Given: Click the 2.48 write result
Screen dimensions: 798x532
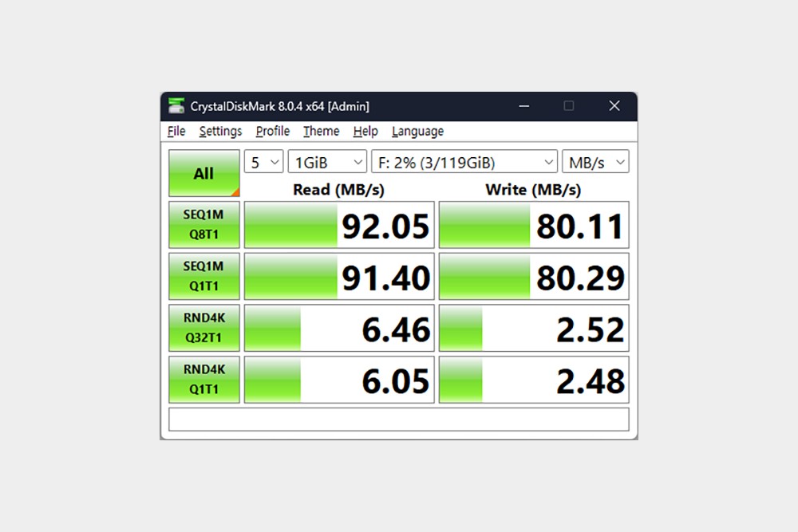Looking at the screenshot, I should (x=534, y=380).
